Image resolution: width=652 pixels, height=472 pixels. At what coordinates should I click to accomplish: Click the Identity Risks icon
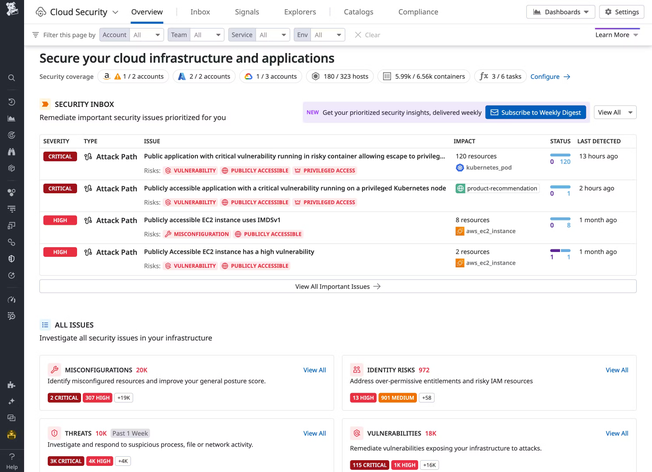(x=356, y=370)
